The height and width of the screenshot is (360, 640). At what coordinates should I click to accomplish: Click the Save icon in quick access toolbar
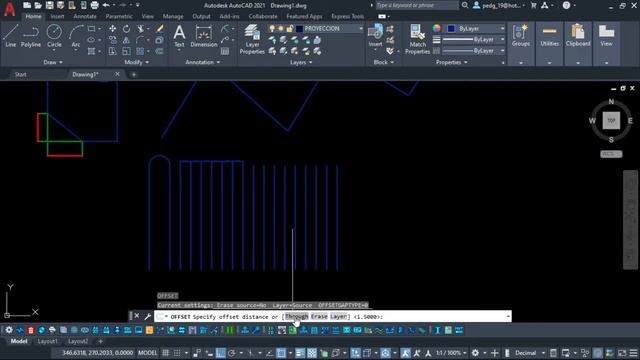pyautogui.click(x=49, y=5)
